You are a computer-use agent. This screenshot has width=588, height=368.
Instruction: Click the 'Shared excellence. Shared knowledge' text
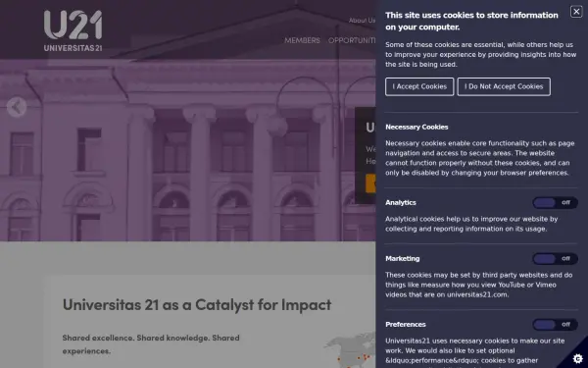click(x=151, y=344)
